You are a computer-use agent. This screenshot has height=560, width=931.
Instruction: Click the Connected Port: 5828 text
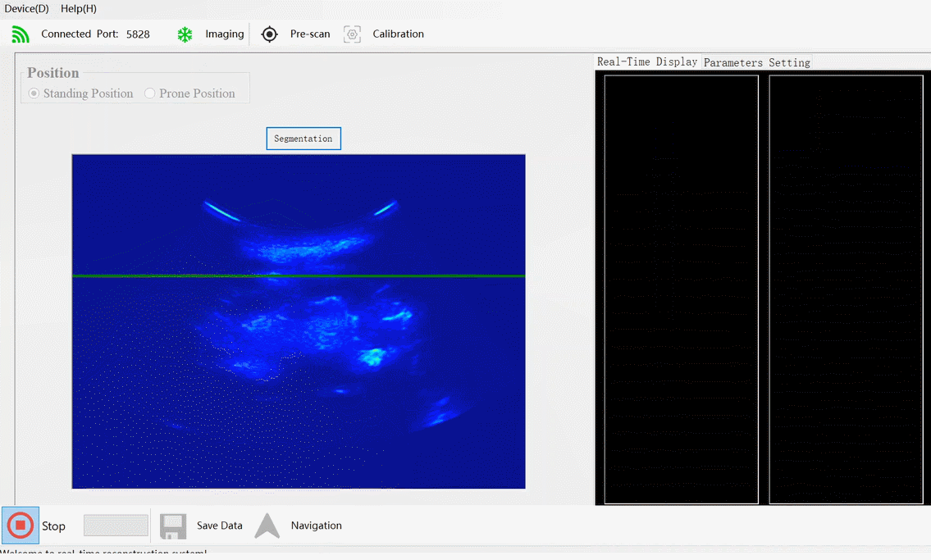click(x=96, y=34)
